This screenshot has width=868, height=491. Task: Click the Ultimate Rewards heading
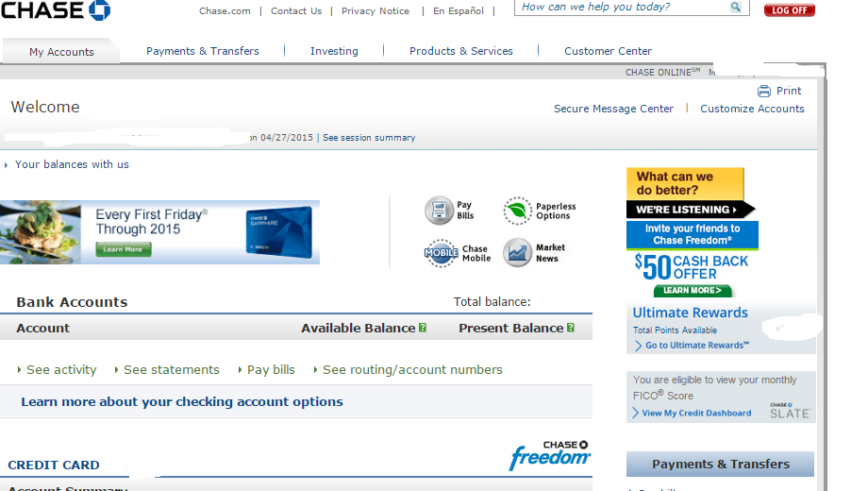coord(691,313)
